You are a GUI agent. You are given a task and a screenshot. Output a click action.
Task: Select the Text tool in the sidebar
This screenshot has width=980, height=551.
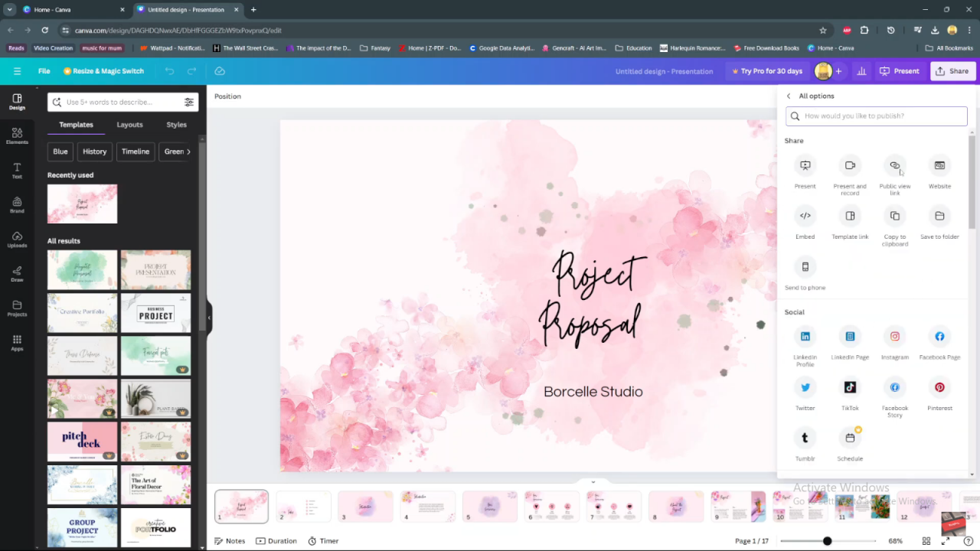tap(17, 171)
